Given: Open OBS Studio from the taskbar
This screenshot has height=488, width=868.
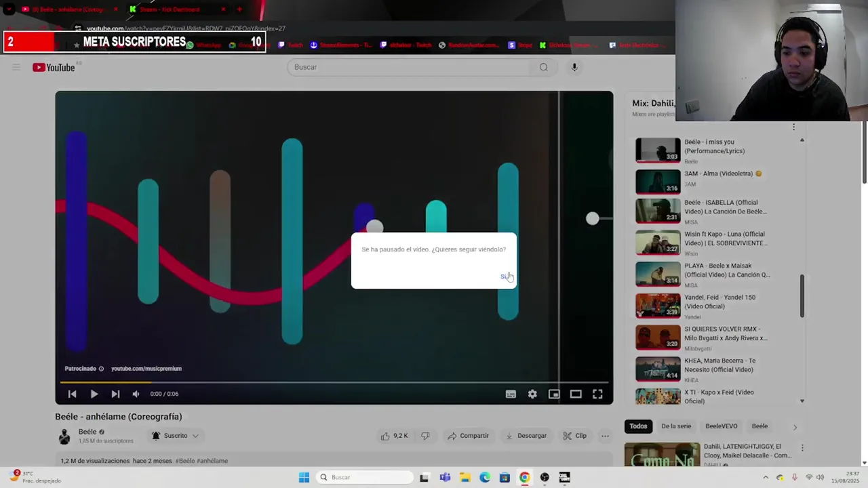Looking at the screenshot, I should point(545,477).
